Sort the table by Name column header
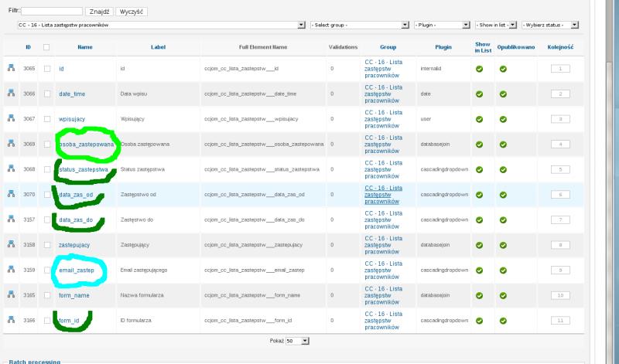This screenshot has height=364, width=619. (85, 47)
